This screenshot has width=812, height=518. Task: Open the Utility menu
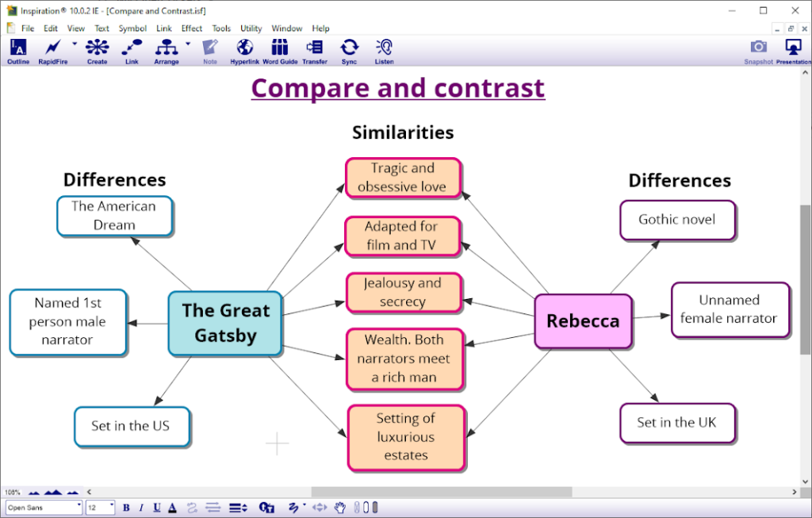point(251,29)
